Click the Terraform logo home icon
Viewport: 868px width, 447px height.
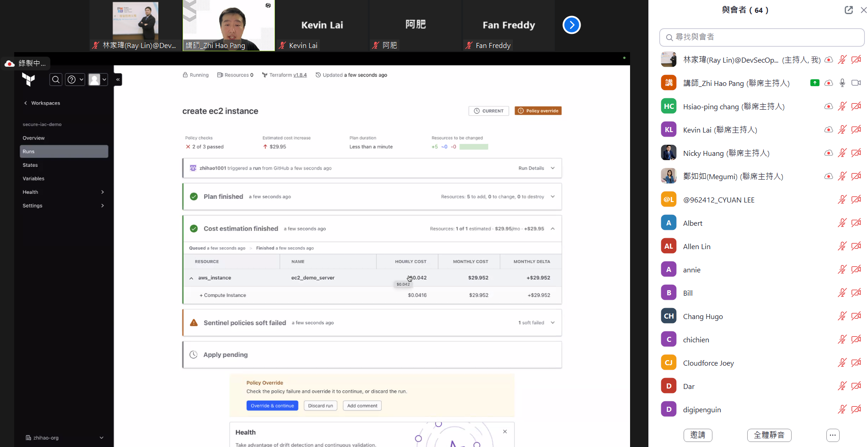[28, 80]
